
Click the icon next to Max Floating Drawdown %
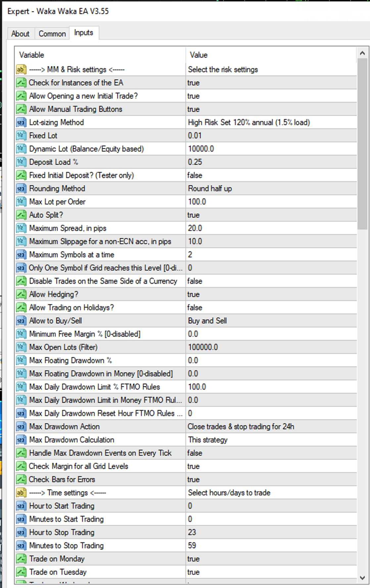[21, 360]
